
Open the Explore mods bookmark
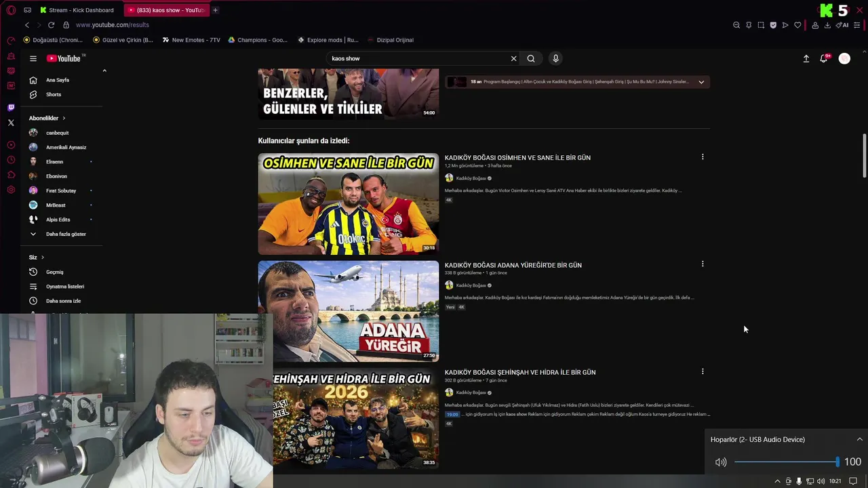tap(328, 40)
